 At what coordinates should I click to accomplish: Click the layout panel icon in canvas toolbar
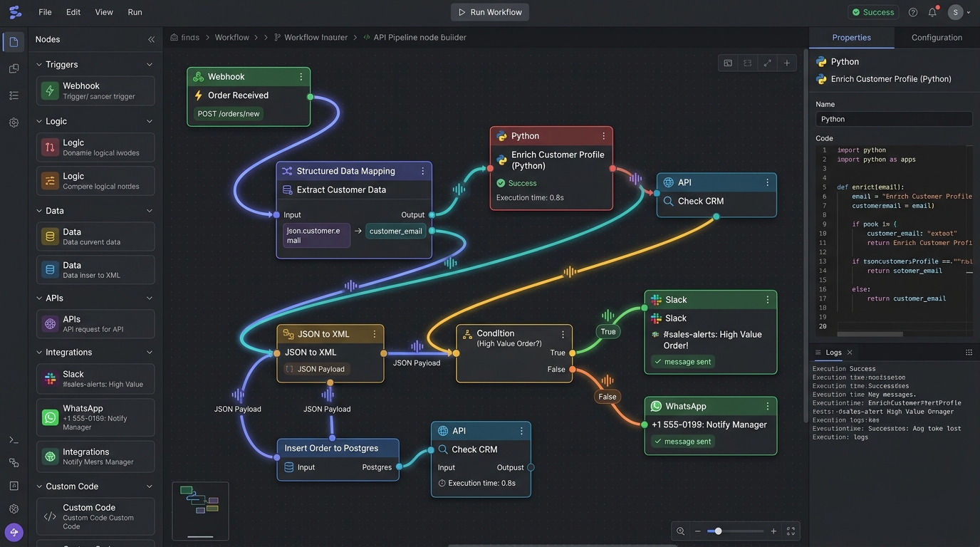coord(728,63)
